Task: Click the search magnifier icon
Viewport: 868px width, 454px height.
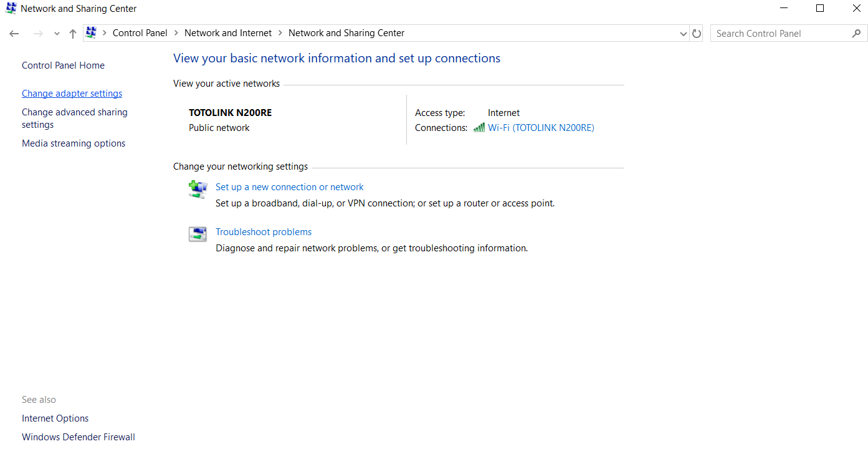Action: click(856, 34)
